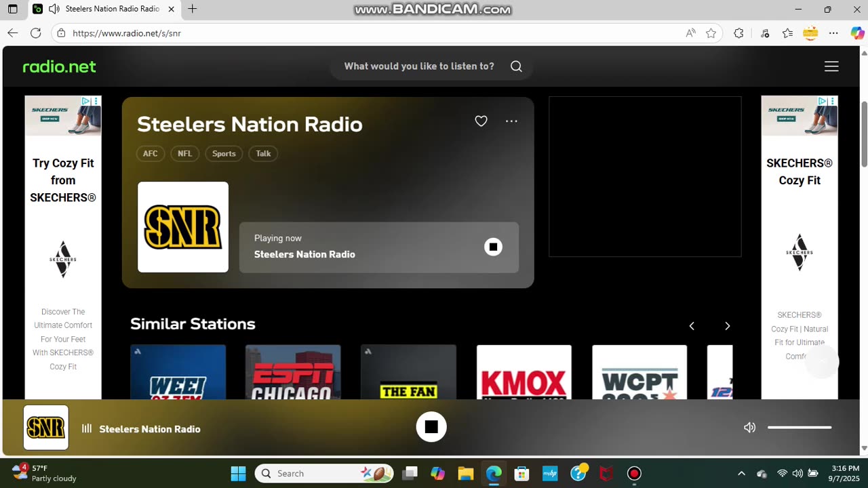This screenshot has height=488, width=868.
Task: Add this page to favorites star
Action: [x=711, y=33]
